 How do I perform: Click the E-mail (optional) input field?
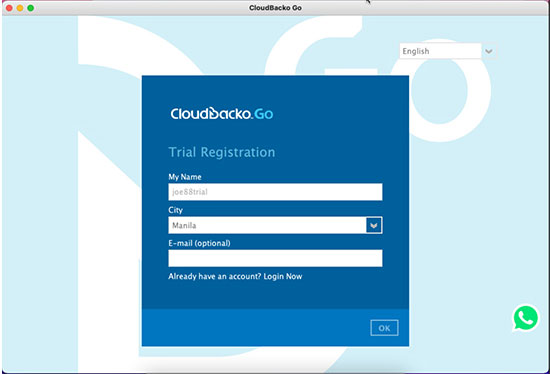[x=275, y=258]
